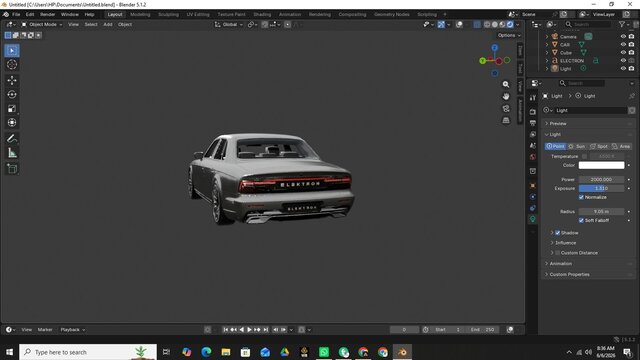Click the outliner filter funnel icon

(x=622, y=24)
